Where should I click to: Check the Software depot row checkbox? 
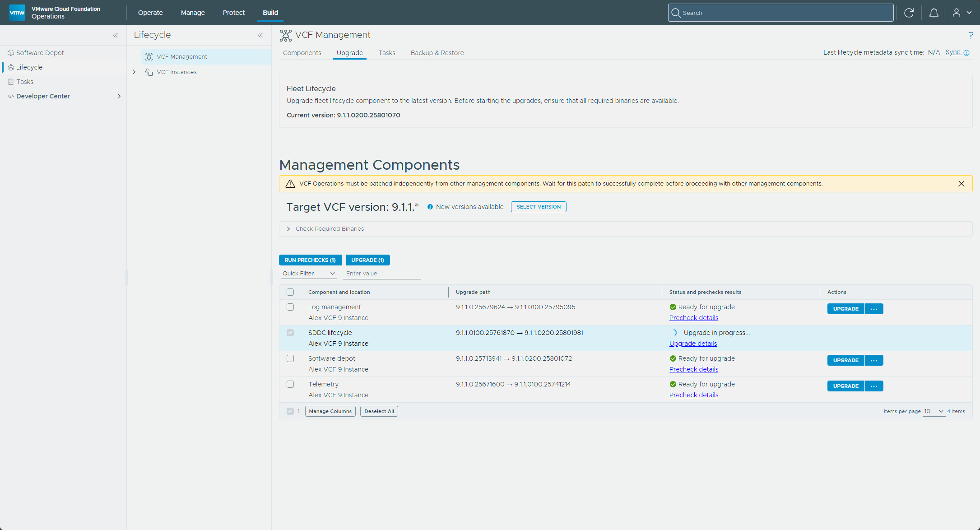290,358
